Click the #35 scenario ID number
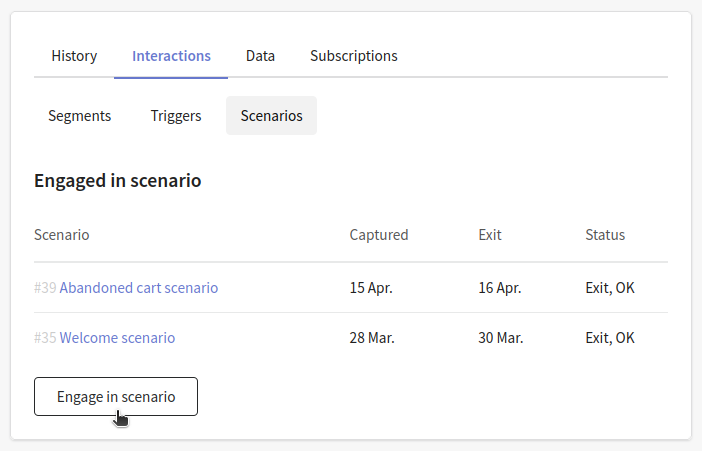The width and height of the screenshot is (702, 451). pyautogui.click(x=45, y=338)
